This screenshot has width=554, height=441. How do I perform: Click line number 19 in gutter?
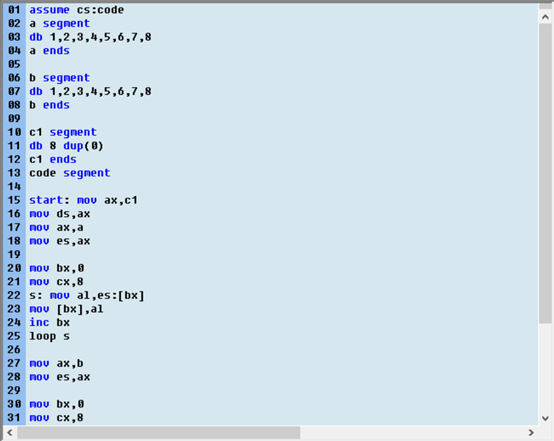[14, 254]
